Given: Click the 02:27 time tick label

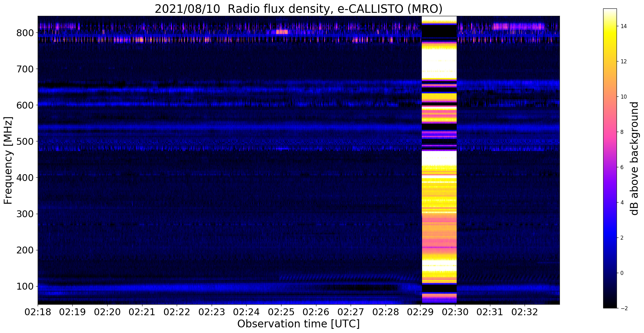Looking at the screenshot, I should [351, 312].
